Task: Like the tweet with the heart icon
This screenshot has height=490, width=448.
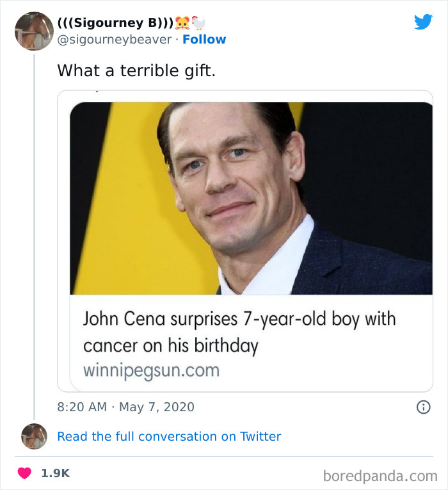Action: click(24, 473)
